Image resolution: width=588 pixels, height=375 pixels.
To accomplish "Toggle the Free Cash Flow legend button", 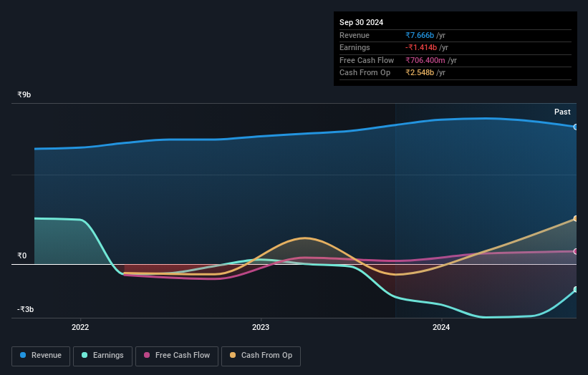I will (177, 356).
